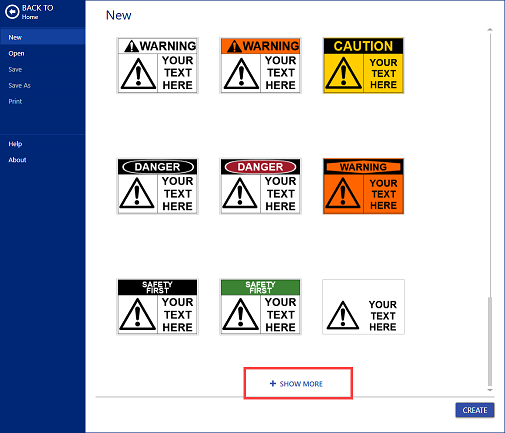Select the black SAFETY FIRST template

pos(157,307)
